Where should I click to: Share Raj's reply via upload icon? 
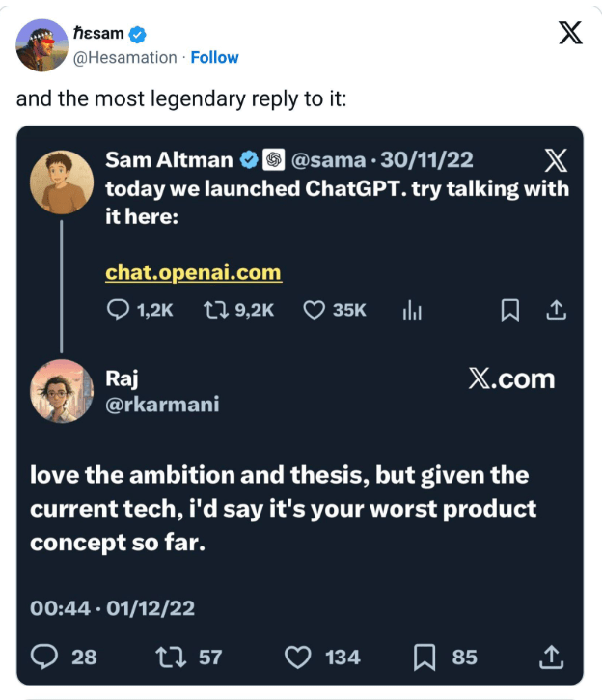coord(550,657)
